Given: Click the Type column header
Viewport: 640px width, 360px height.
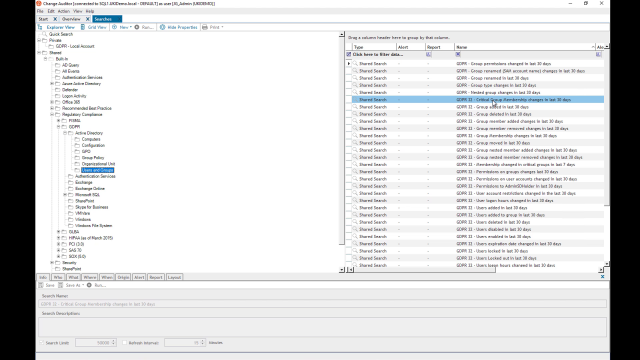Looking at the screenshot, I should coord(374,47).
